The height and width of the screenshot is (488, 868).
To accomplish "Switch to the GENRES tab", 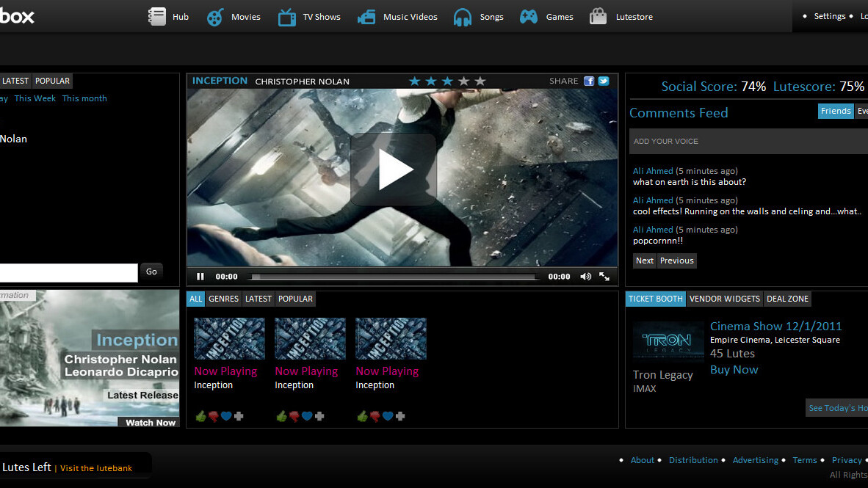I will click(223, 299).
